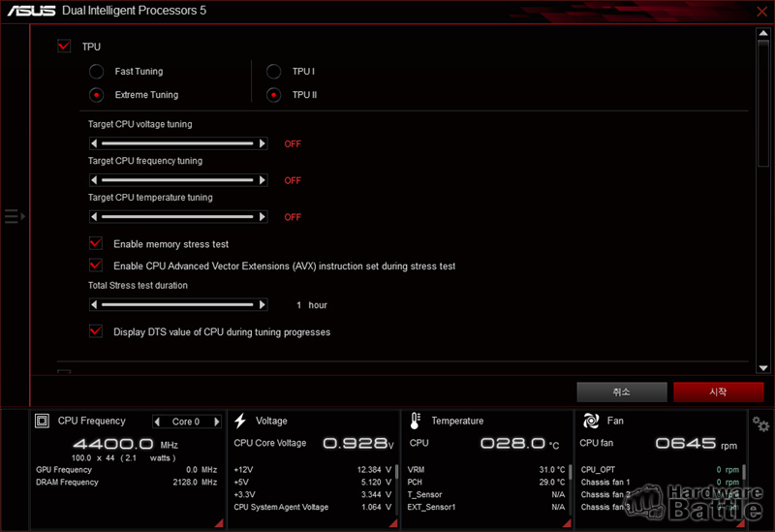This screenshot has width=775, height=532.
Task: Switch to next core with right arrow
Action: [x=216, y=422]
